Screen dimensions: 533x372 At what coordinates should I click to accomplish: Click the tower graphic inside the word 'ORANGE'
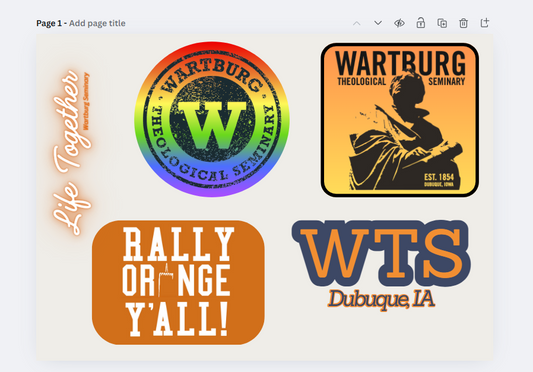(x=165, y=280)
